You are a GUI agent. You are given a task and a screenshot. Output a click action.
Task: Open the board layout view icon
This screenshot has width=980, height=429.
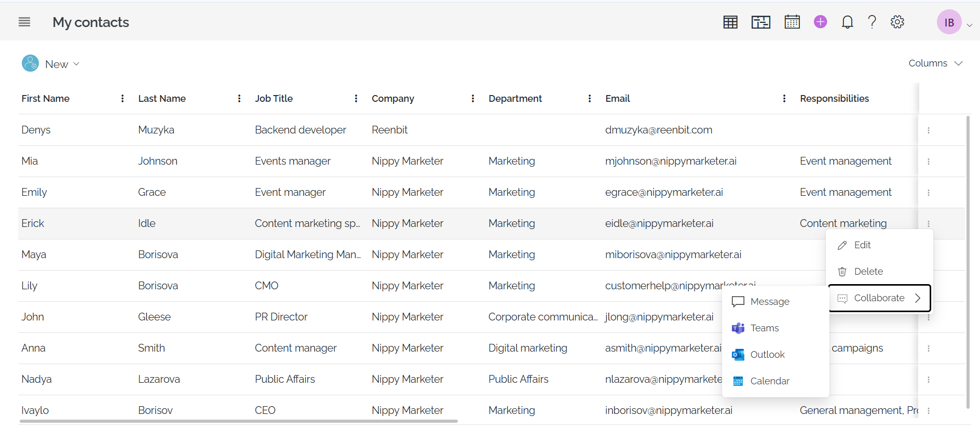760,22
